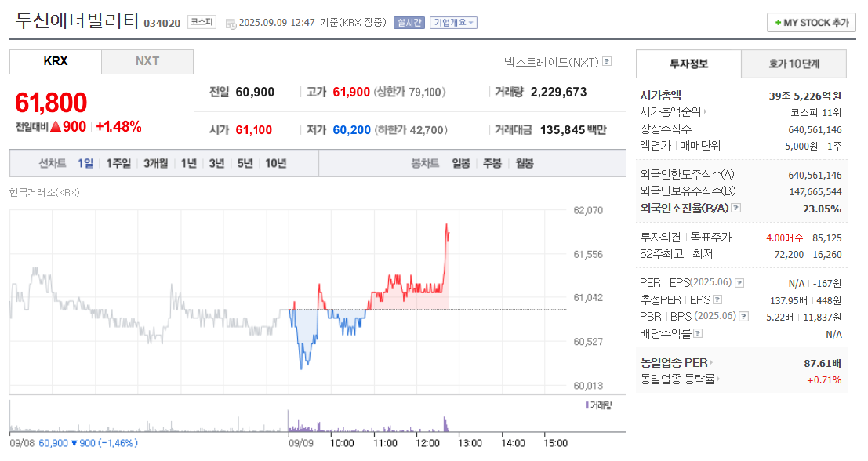The image size is (868, 461).
Task: Click the stock code 034020
Action: tap(162, 24)
